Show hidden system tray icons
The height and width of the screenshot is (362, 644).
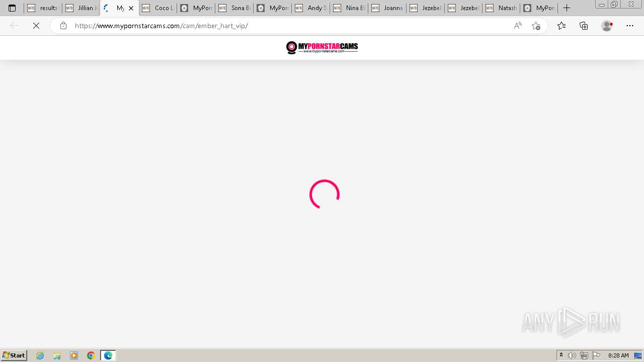click(561, 355)
